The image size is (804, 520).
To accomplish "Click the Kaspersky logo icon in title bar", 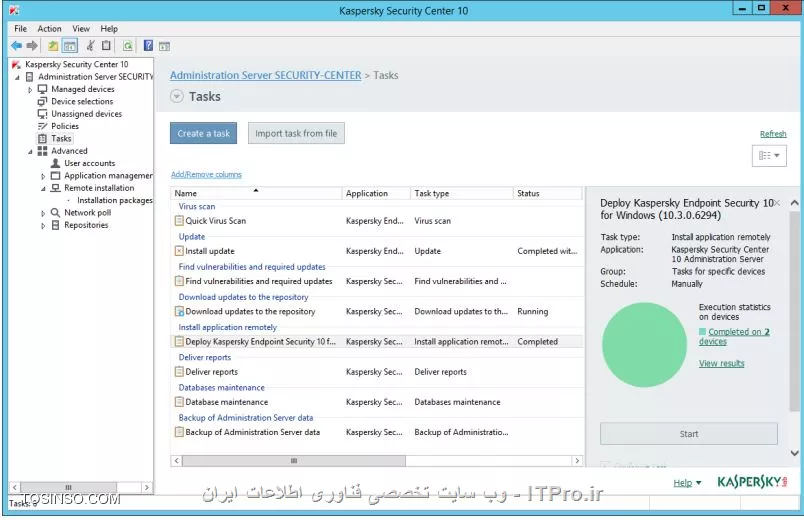I will click(14, 10).
